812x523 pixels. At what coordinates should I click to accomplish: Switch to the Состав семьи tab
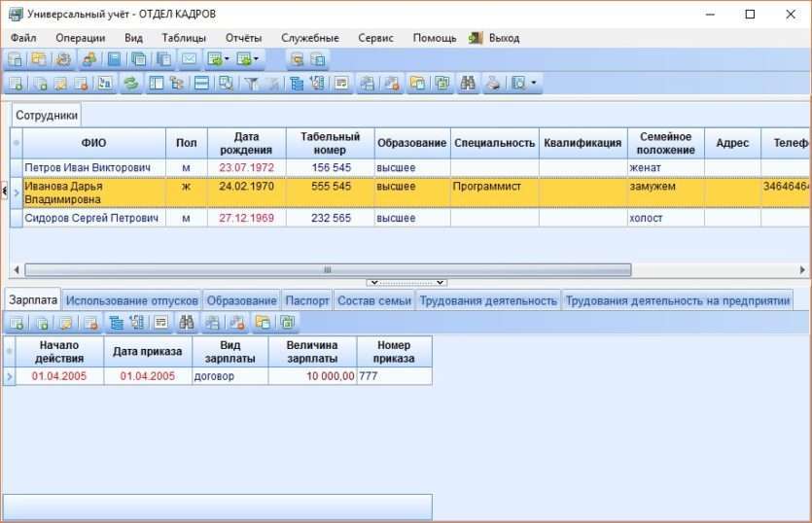374,300
